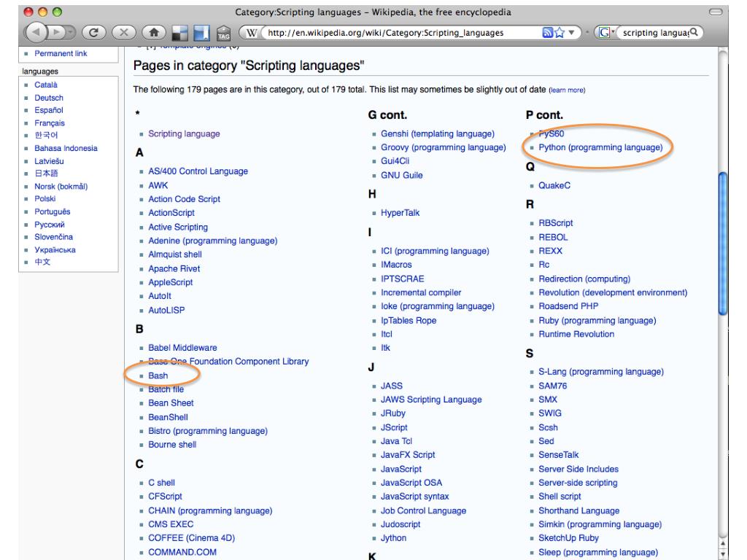
Task: Open the AutoLISP article link
Action: tap(166, 310)
